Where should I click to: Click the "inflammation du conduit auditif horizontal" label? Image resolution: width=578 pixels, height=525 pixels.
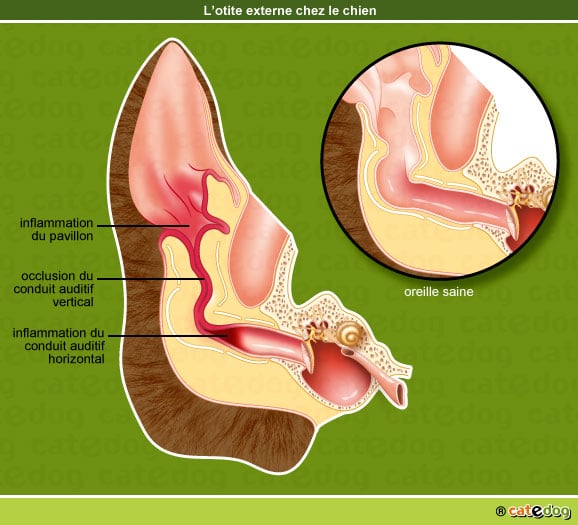coord(59,346)
